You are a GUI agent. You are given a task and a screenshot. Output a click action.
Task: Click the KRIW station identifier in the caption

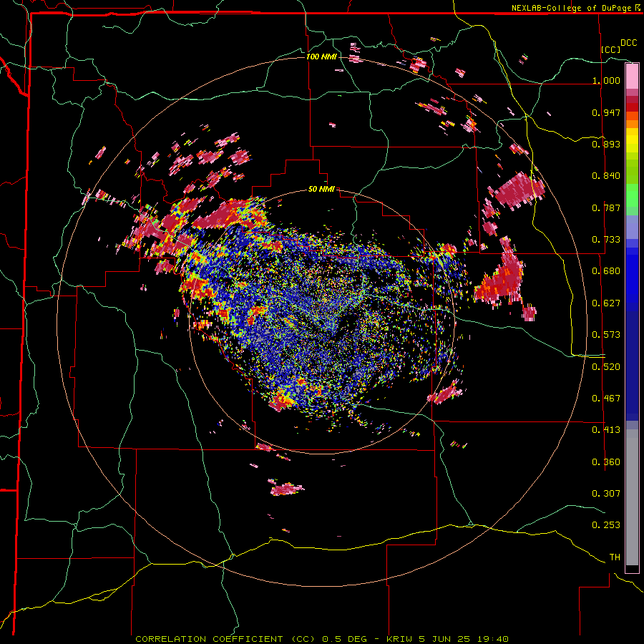point(401,639)
